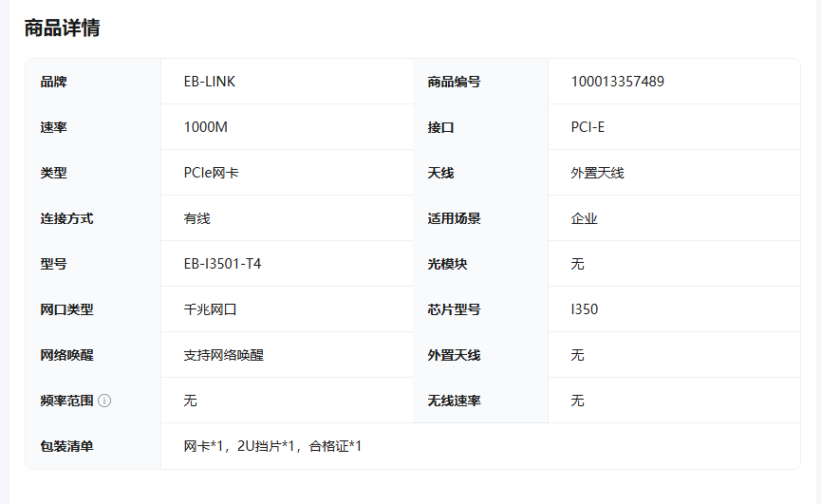821x504 pixels.
Task: Click the 型号 label
Action: click(53, 264)
